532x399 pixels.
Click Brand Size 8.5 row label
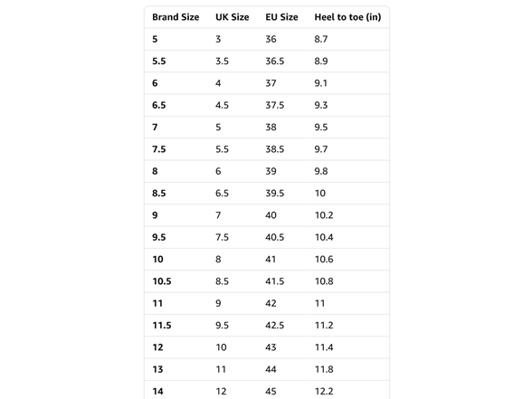tap(159, 194)
